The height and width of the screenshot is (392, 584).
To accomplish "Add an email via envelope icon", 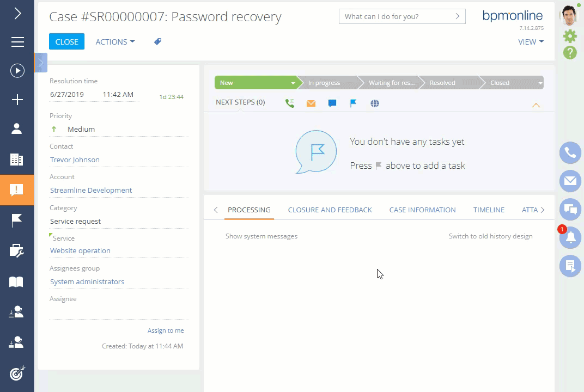I will pos(311,103).
